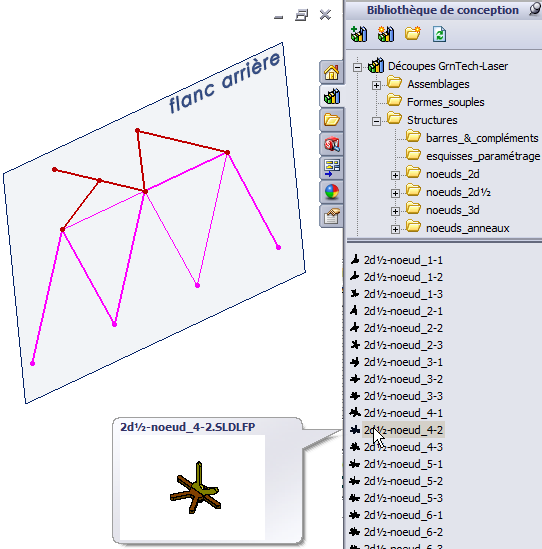The width and height of the screenshot is (542, 549).
Task: Click the Add to Library icon
Action: pos(359,34)
